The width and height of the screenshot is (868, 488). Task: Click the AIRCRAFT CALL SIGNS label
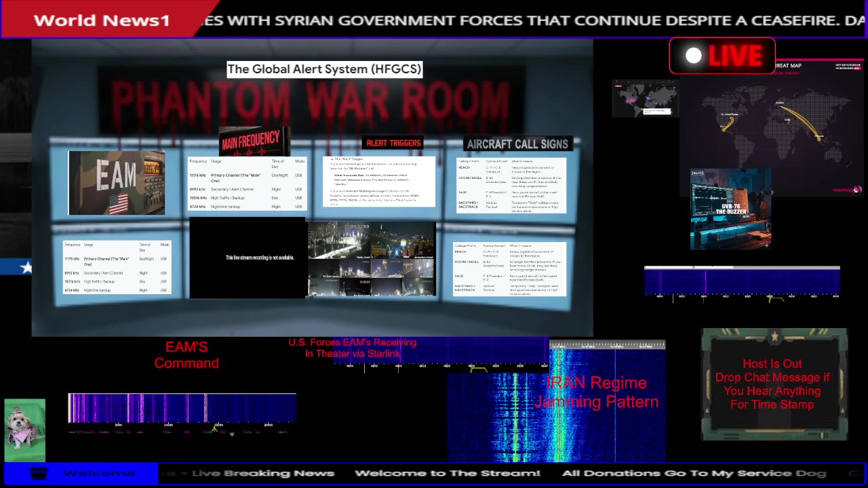[517, 144]
